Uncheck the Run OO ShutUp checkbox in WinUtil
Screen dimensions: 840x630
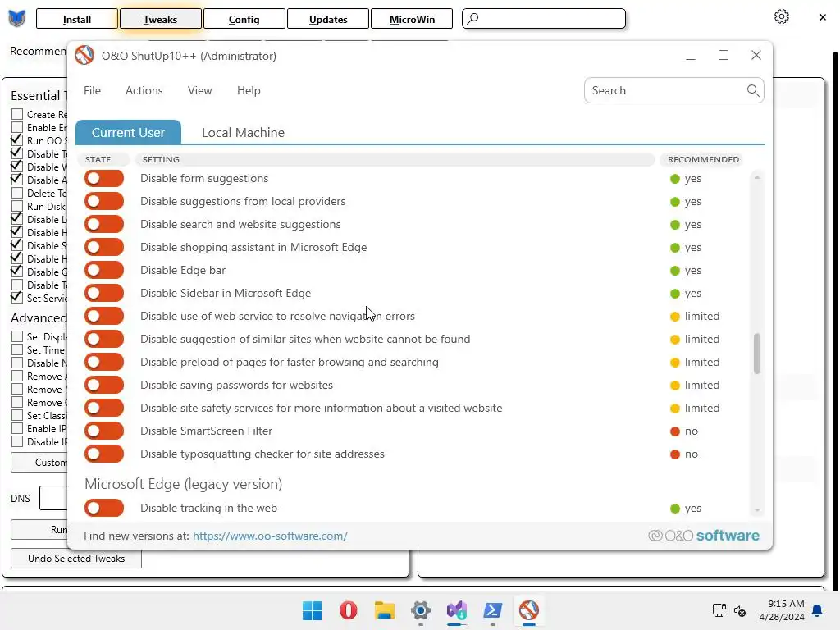(x=17, y=140)
